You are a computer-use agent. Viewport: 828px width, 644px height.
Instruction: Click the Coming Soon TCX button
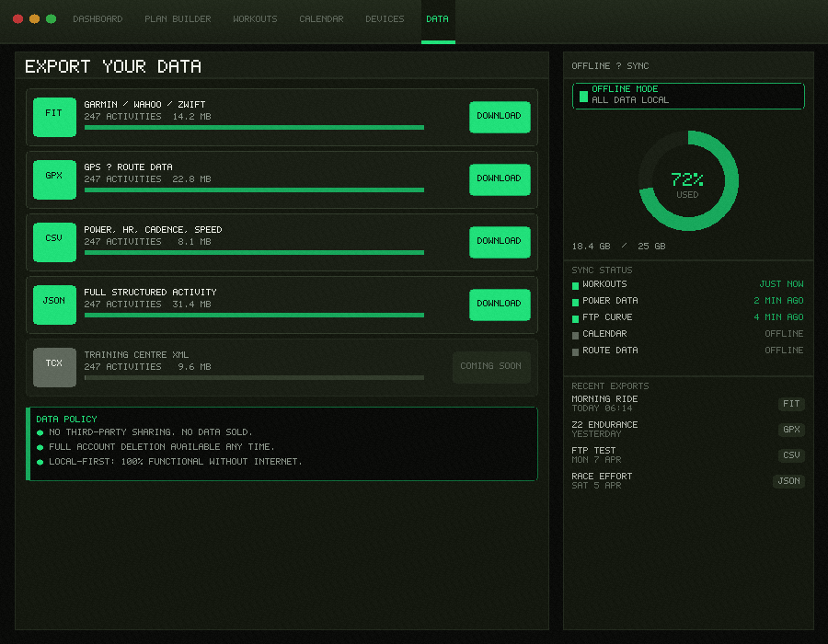(491, 367)
